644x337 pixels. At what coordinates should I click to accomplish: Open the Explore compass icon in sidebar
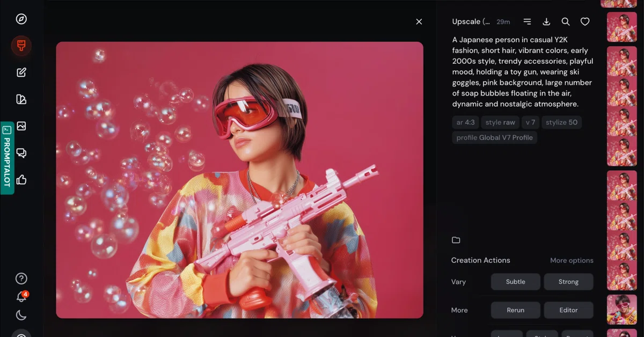(x=21, y=19)
